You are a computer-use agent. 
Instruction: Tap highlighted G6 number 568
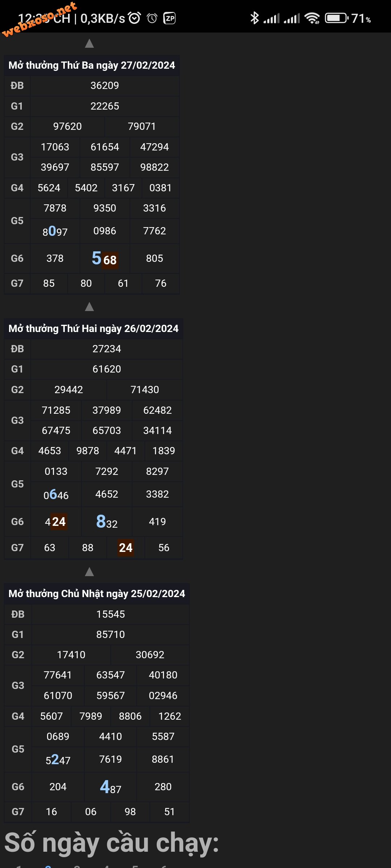coord(105,259)
